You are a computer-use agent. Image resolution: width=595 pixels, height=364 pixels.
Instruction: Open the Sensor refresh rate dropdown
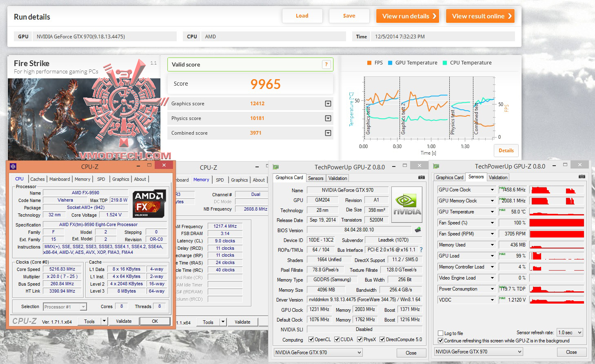coord(570,333)
